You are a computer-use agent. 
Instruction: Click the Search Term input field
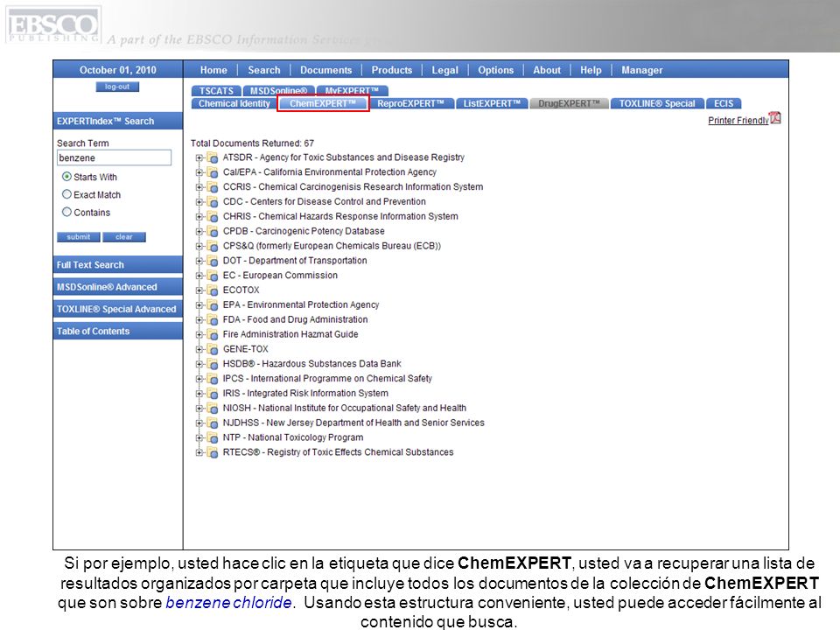[x=114, y=157]
